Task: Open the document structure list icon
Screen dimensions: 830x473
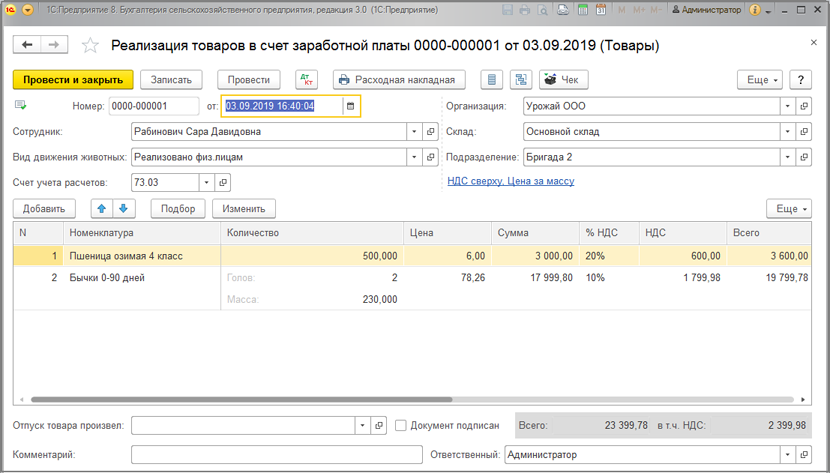Action: point(492,80)
